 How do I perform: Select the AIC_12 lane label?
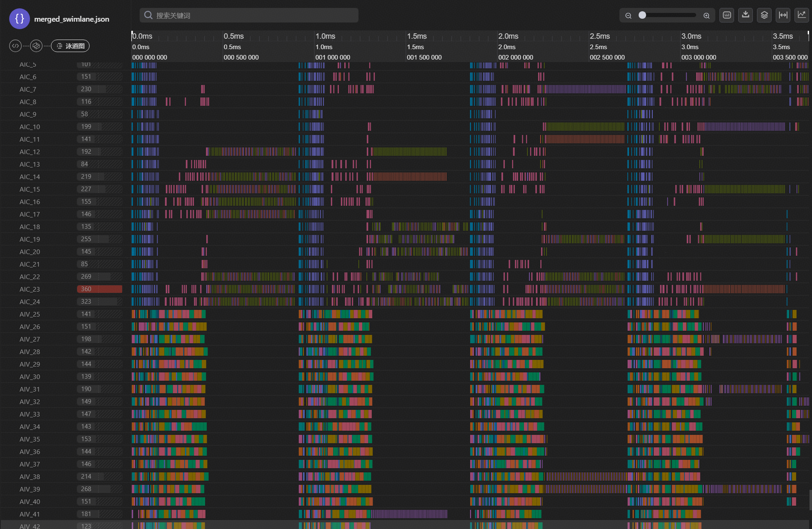[30, 152]
